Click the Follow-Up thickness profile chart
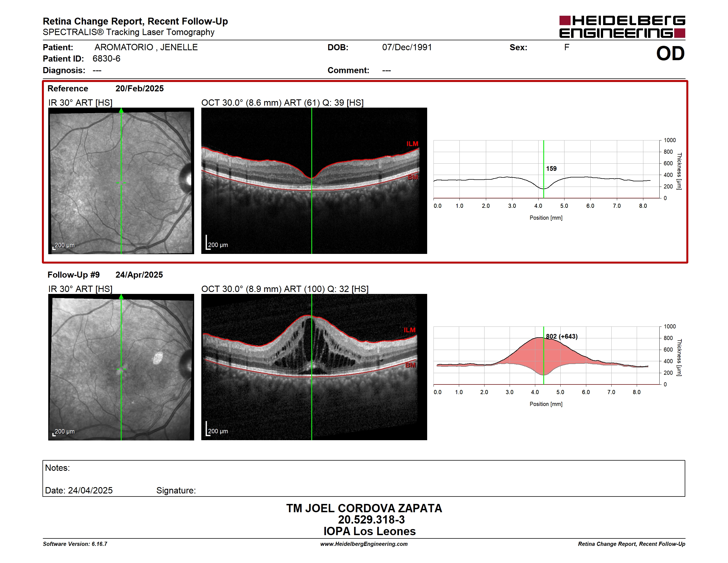Screen dimensions: 728x563 547,355
